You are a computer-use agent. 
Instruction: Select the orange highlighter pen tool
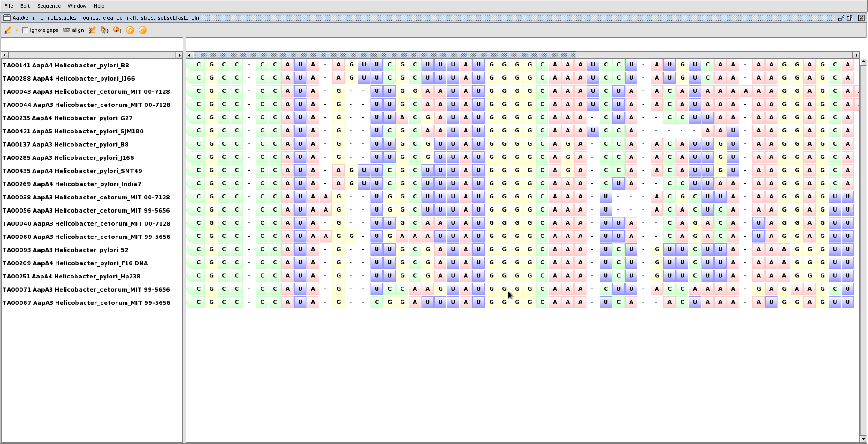click(x=8, y=30)
